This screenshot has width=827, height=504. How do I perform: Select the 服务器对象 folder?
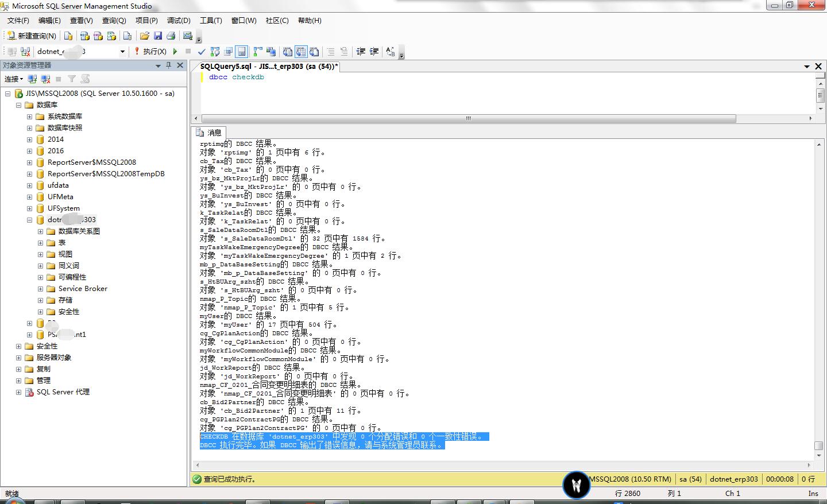pyautogui.click(x=54, y=358)
